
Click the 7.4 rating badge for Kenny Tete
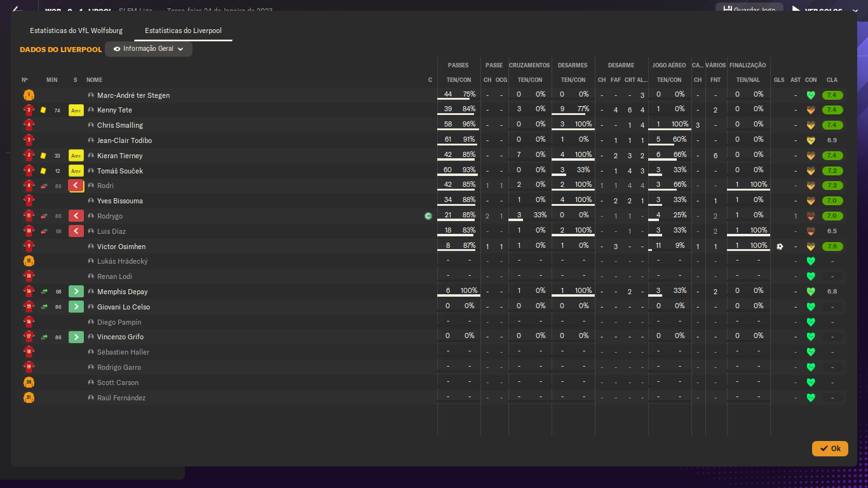832,110
